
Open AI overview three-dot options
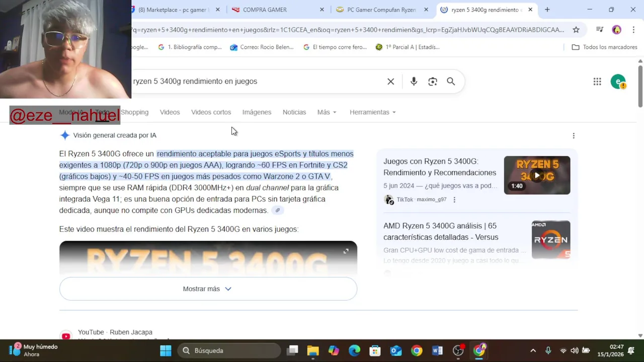click(574, 136)
